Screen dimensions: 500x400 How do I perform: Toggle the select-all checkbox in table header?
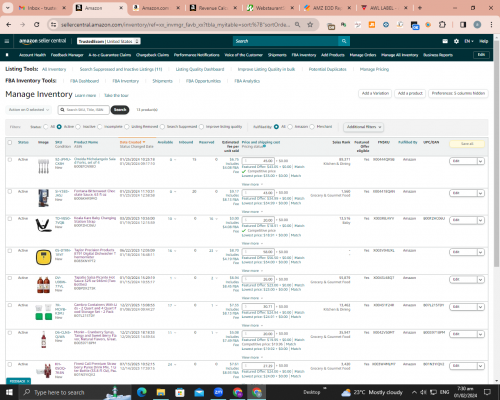pyautogui.click(x=10, y=142)
